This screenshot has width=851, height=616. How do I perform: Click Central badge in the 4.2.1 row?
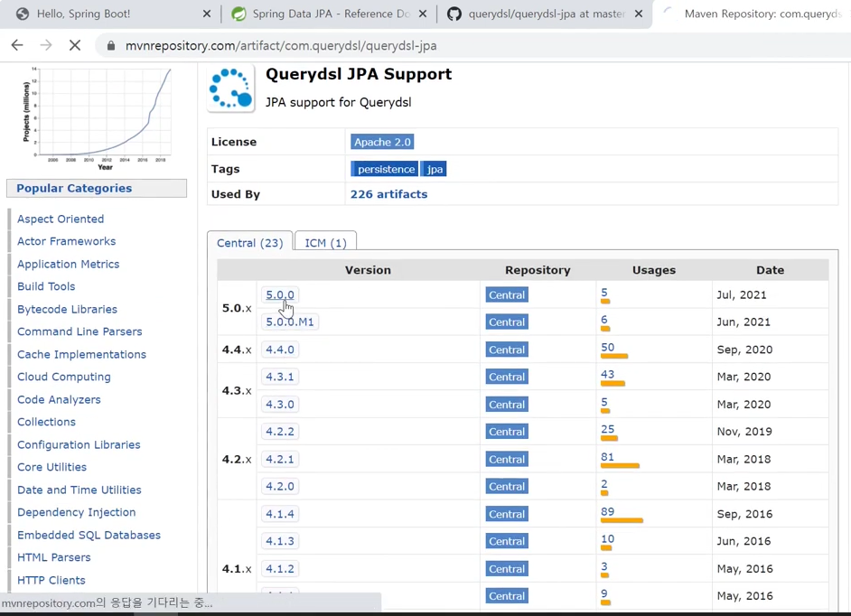(507, 459)
